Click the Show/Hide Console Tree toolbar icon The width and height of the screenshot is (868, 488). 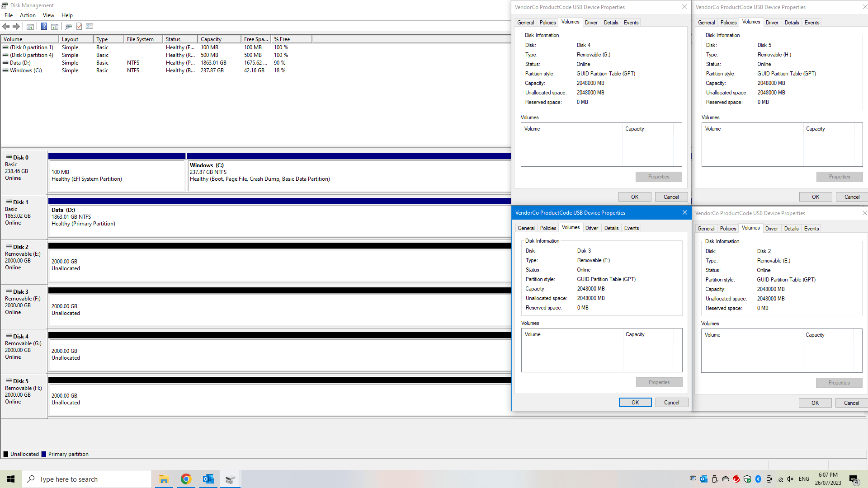point(30,26)
